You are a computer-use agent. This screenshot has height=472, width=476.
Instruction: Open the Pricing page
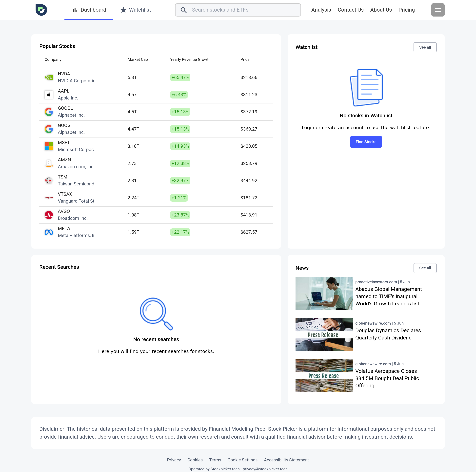coord(407,10)
